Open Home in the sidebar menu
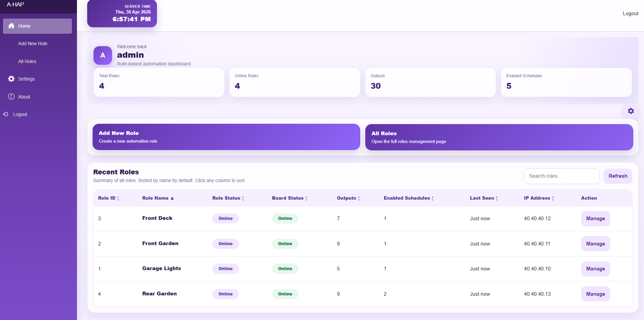 (x=37, y=26)
